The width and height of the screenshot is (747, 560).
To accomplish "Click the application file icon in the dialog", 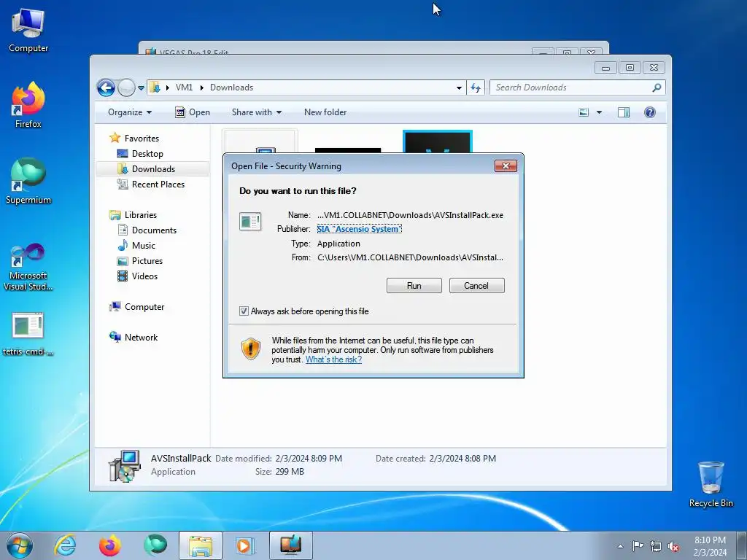I will [x=250, y=222].
